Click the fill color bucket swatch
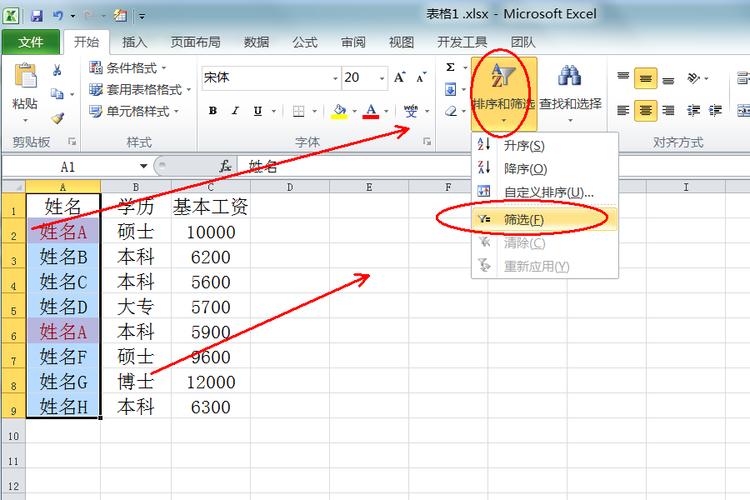Viewport: 750px width, 500px height. click(339, 111)
